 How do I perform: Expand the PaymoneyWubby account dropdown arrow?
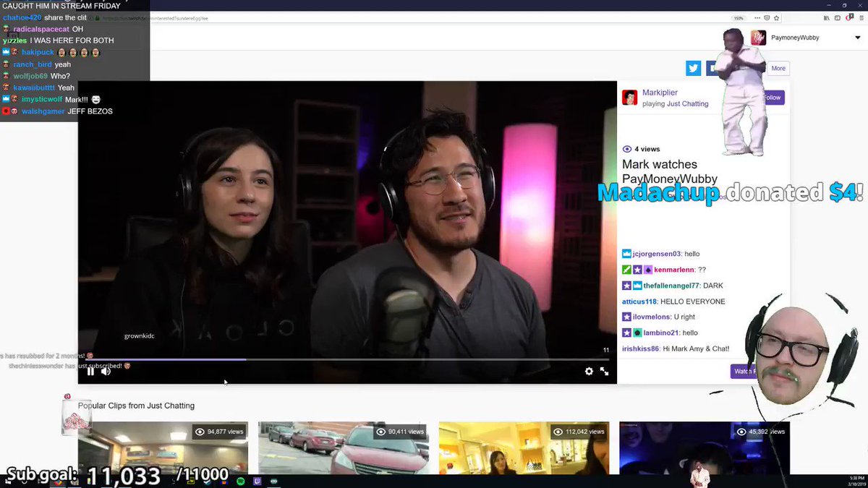857,38
